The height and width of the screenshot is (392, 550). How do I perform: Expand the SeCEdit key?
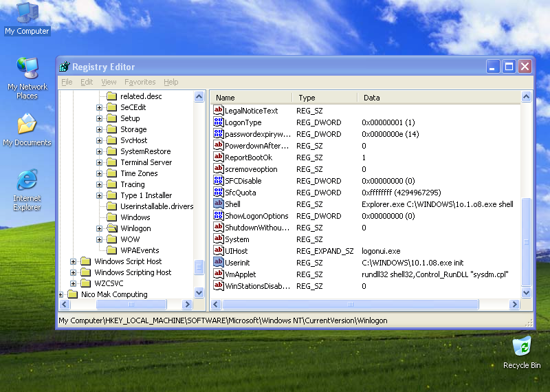(99, 107)
